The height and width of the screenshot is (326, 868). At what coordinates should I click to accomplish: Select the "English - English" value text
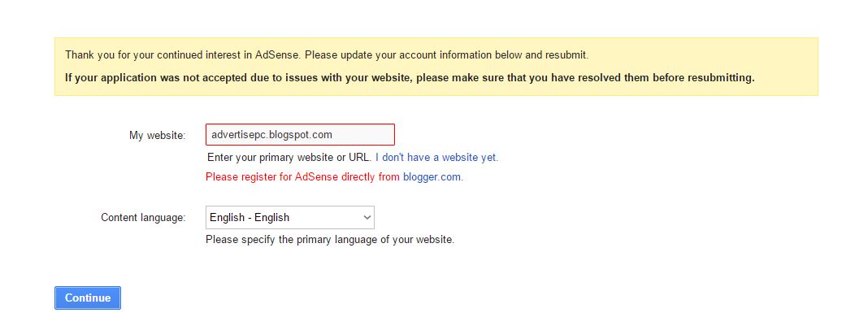coord(249,217)
